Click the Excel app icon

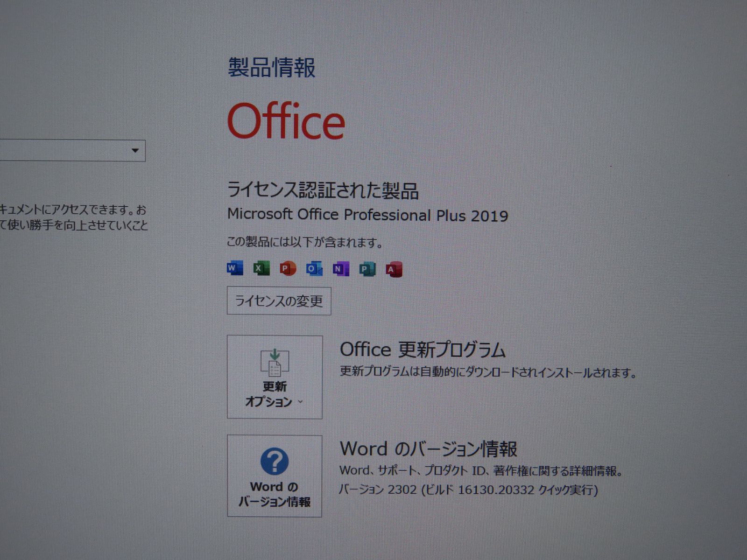pyautogui.click(x=261, y=268)
